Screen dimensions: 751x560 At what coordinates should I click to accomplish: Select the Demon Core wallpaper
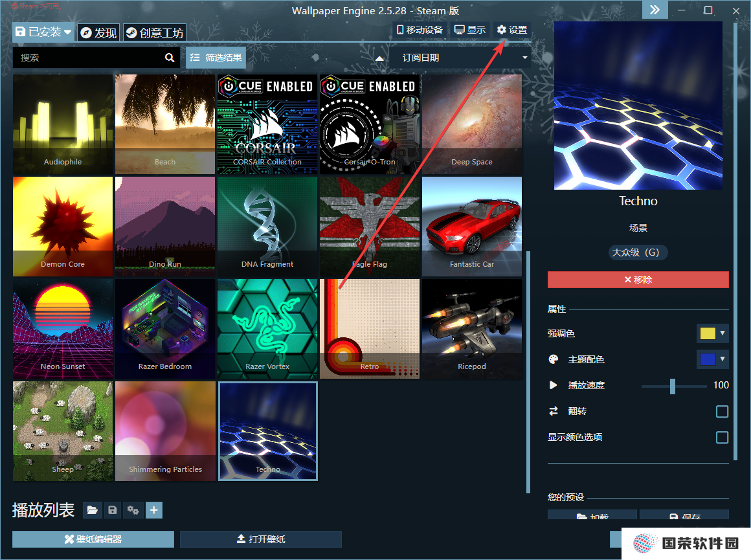[x=63, y=227]
